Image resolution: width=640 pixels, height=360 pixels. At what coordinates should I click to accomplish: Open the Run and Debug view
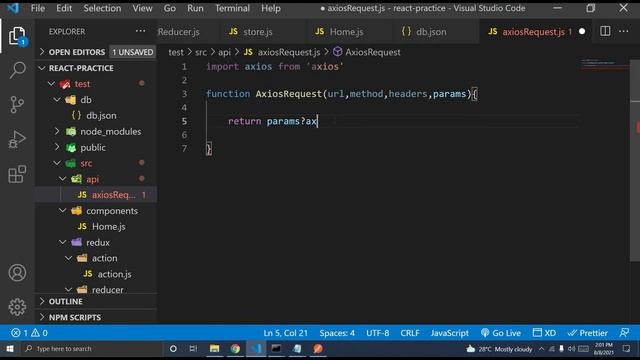coord(17,139)
